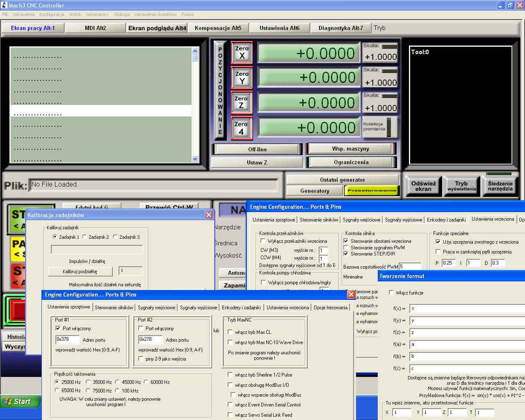This screenshot has height=420, width=525.
Task: Enable włącz tryb Max CL
Action: tap(230, 332)
